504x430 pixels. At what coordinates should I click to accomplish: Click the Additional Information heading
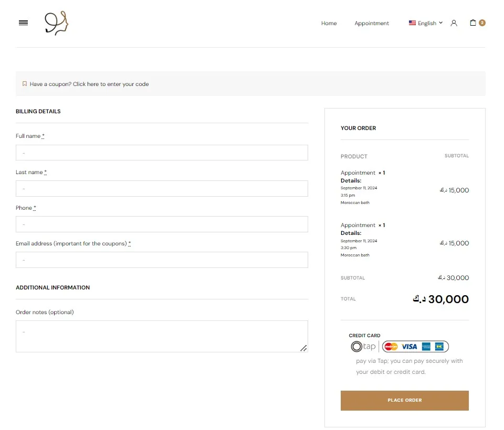point(52,288)
